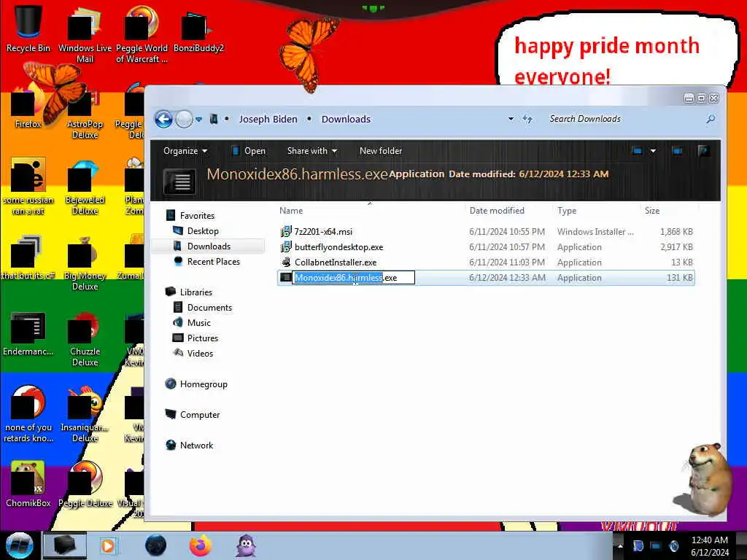The height and width of the screenshot is (560, 747).
Task: Select Network in the navigation pane
Action: click(x=190, y=446)
